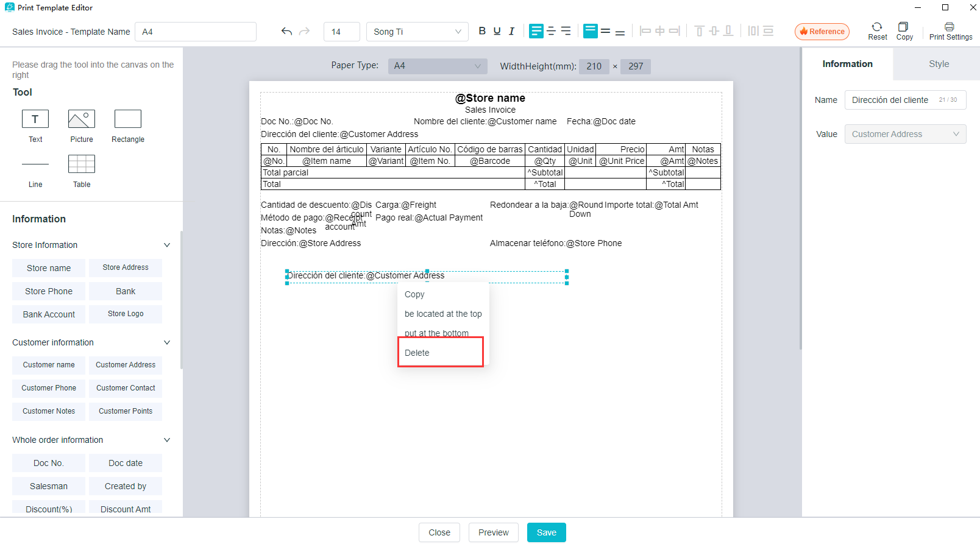Screen dimensions: 980x544
Task: Click the template name input field
Action: click(x=195, y=32)
